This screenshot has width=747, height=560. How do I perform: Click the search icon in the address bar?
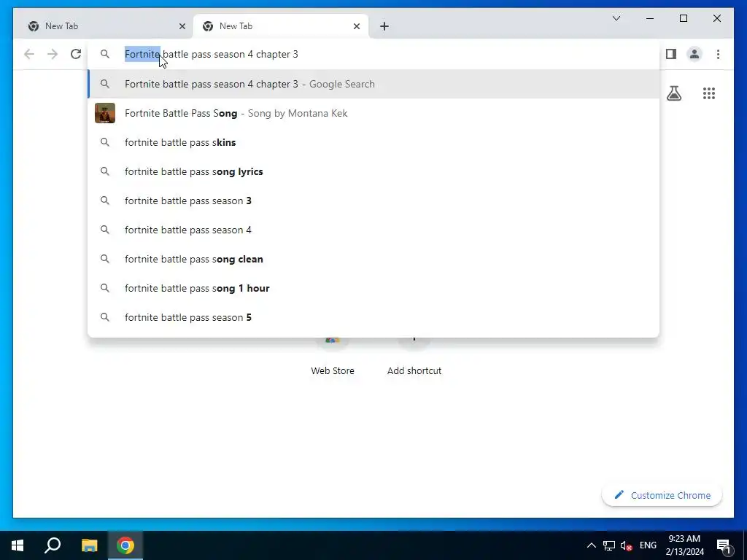click(105, 54)
